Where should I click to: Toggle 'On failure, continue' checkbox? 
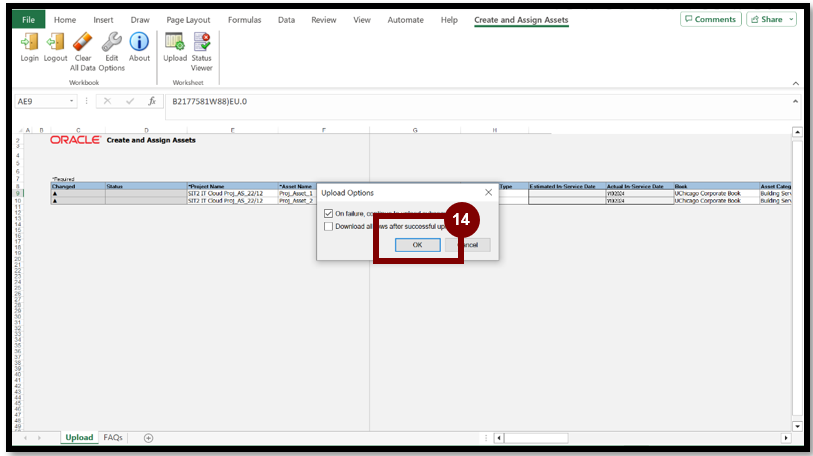[328, 213]
